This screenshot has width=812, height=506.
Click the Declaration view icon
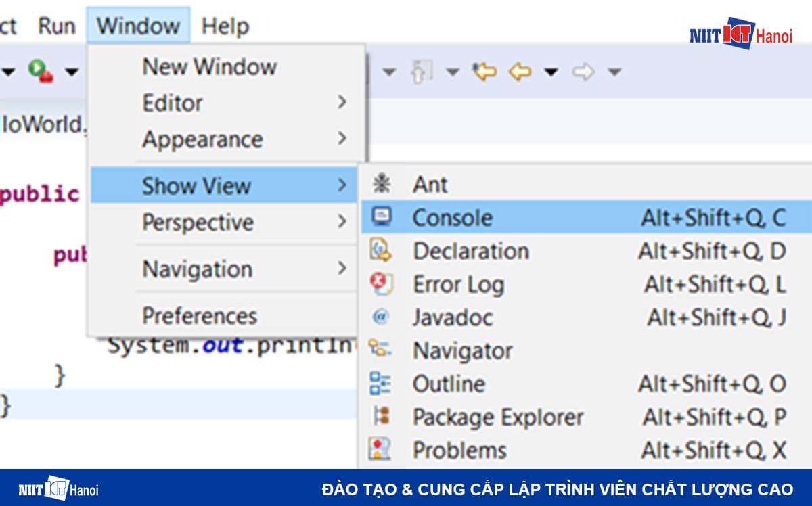point(382,251)
